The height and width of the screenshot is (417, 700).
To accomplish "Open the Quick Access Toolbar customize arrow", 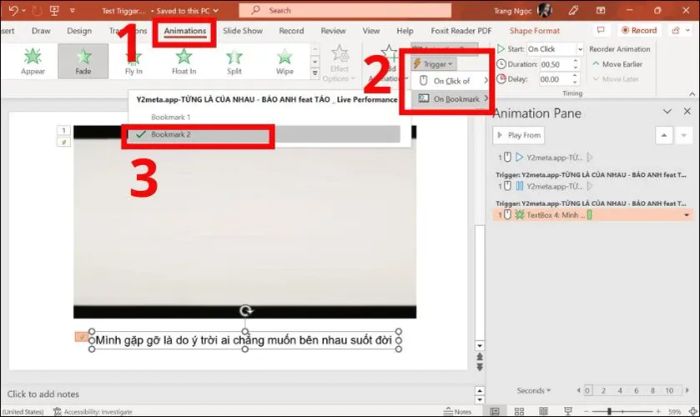I will (72, 10).
